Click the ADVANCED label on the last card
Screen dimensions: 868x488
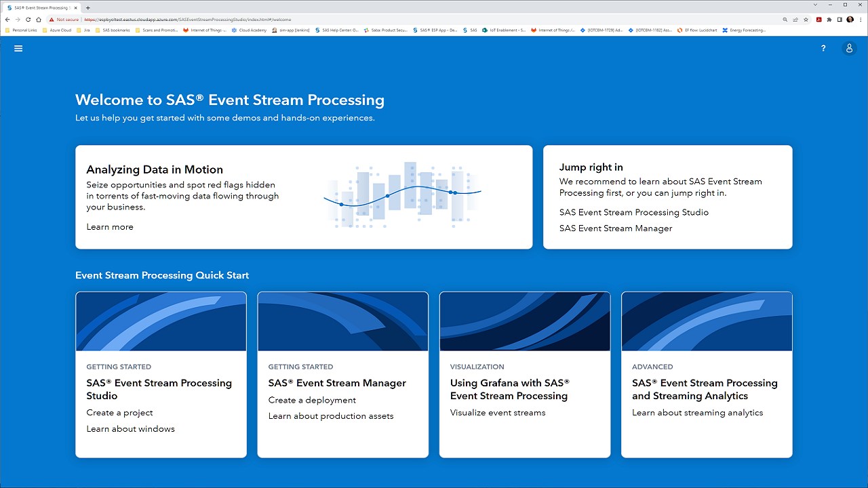(652, 367)
